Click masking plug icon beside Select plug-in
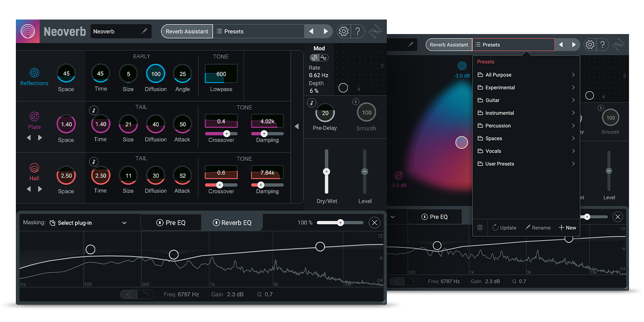 (53, 223)
